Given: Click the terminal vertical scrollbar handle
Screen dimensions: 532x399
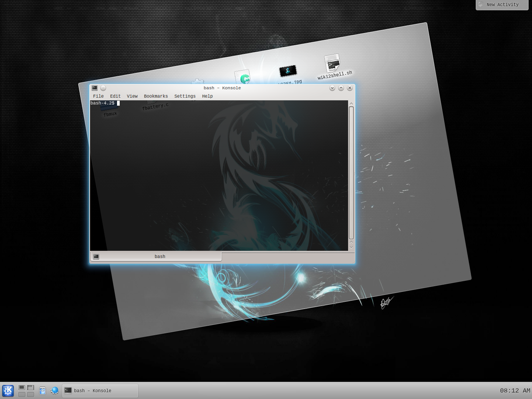Looking at the screenshot, I should pos(351,173).
